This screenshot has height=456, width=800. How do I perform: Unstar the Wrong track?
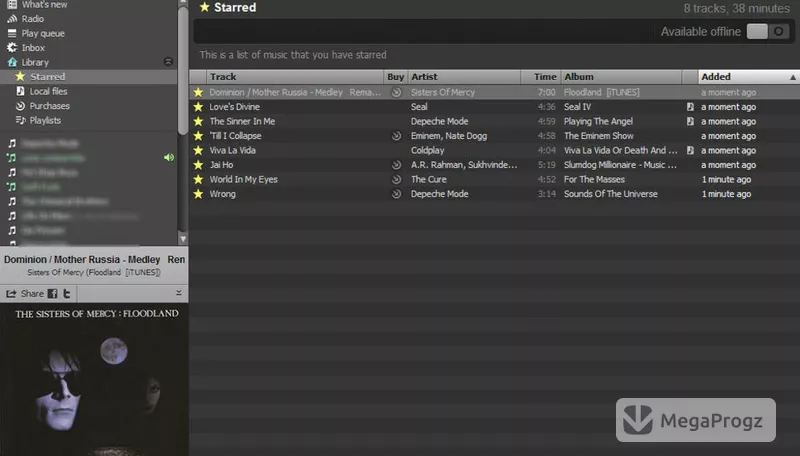click(198, 194)
